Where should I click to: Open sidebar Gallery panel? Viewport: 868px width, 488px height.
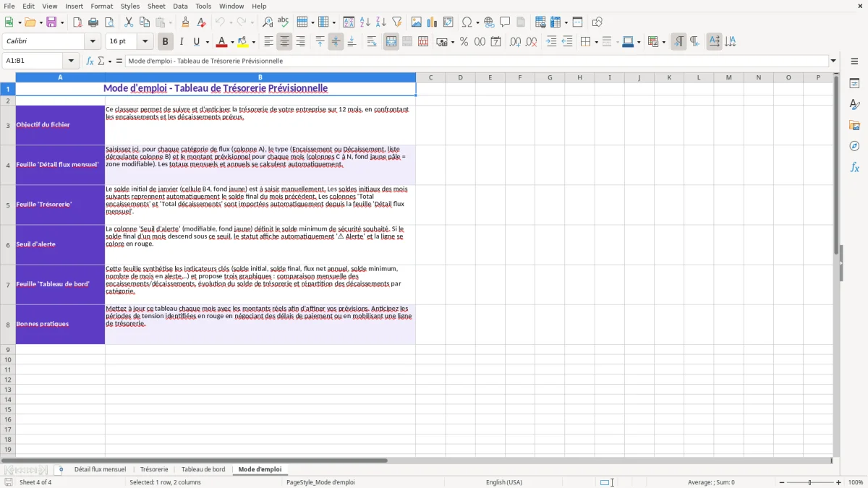[854, 126]
